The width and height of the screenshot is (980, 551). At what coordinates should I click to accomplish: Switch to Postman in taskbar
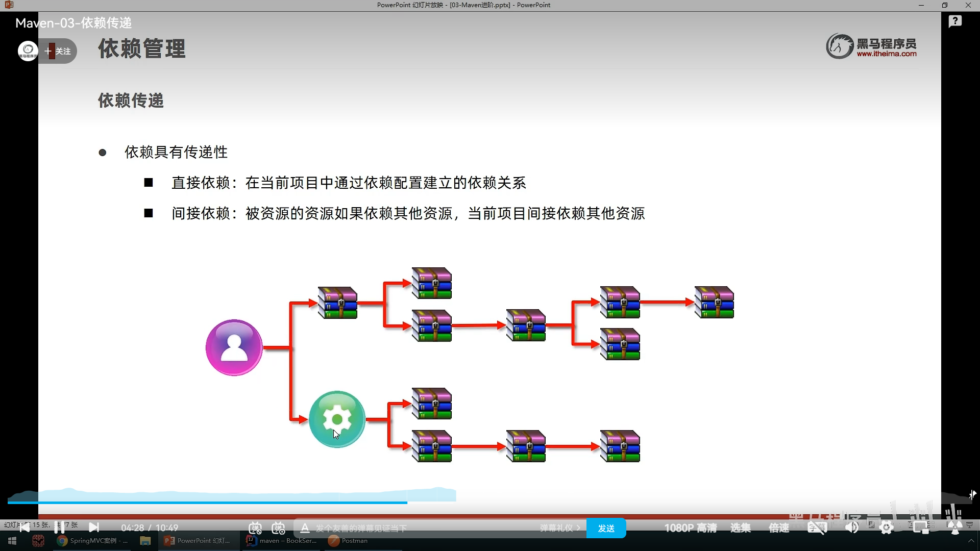(x=349, y=541)
